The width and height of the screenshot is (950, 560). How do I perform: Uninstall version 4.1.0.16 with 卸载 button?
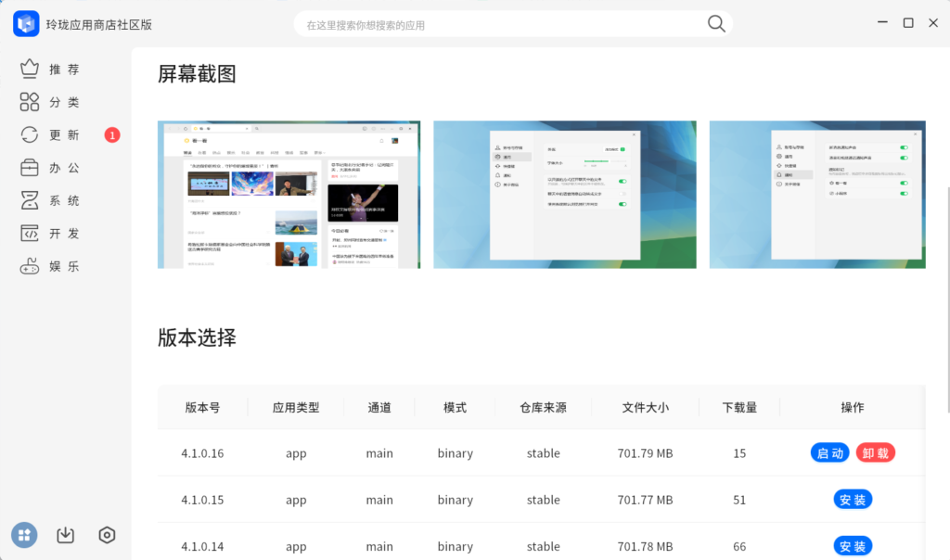876,453
